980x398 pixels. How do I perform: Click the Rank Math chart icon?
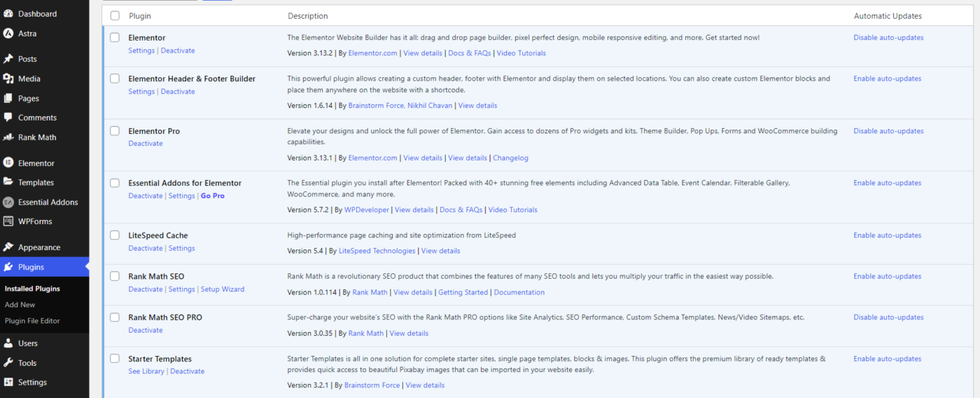pyautogui.click(x=8, y=137)
